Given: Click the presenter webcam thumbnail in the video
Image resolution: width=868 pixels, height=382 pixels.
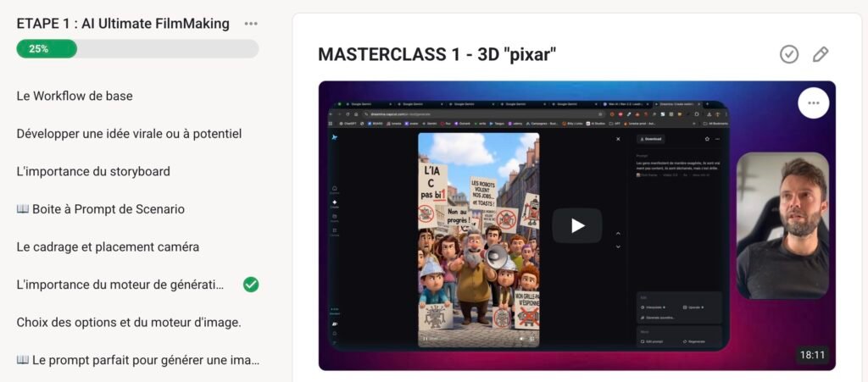Looking at the screenshot, I should (x=782, y=225).
